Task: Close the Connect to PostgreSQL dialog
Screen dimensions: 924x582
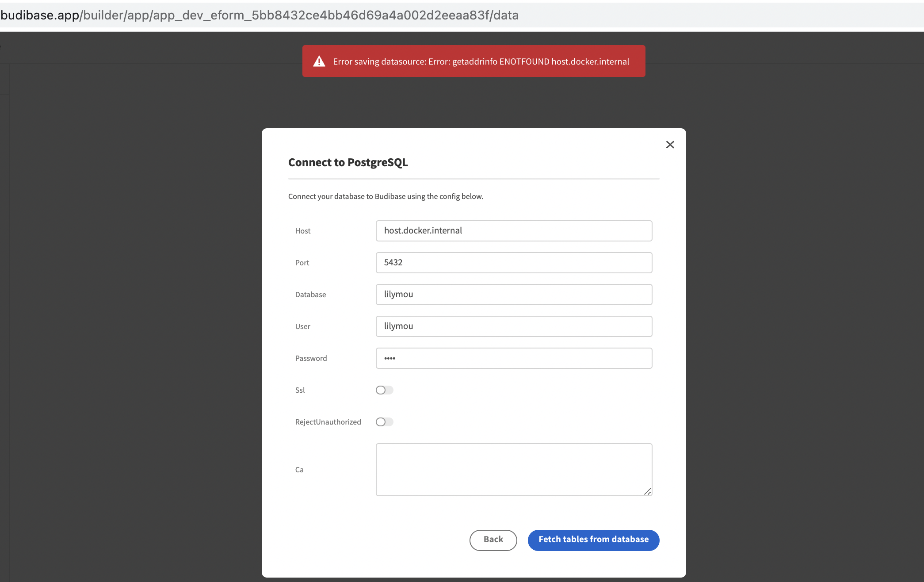Action: click(670, 145)
